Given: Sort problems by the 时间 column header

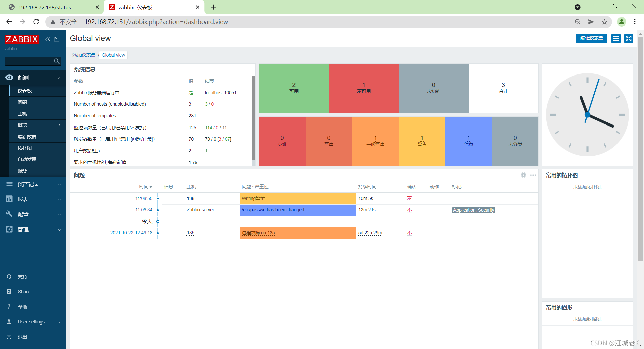Looking at the screenshot, I should [146, 187].
